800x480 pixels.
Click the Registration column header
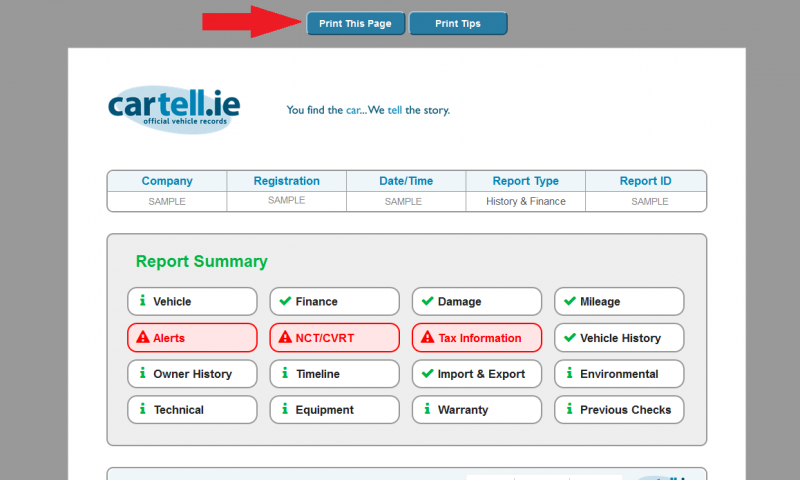point(287,181)
